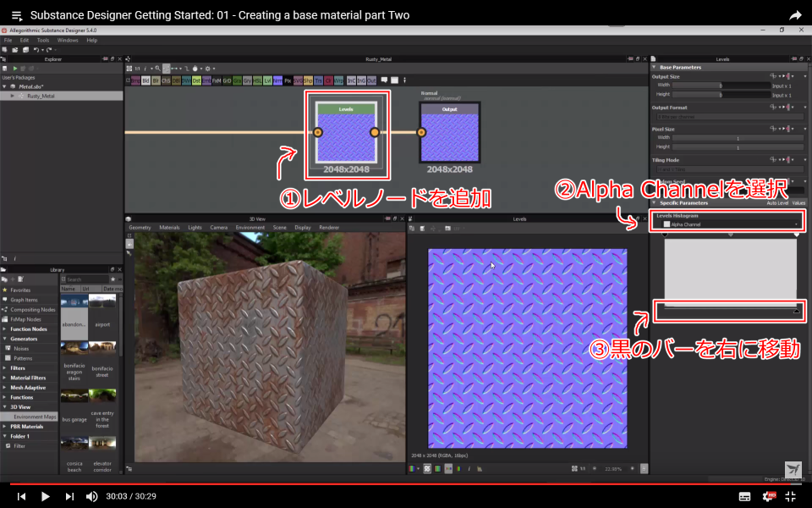Add an SVG node from toolbar
812x508 pixels.
click(298, 81)
